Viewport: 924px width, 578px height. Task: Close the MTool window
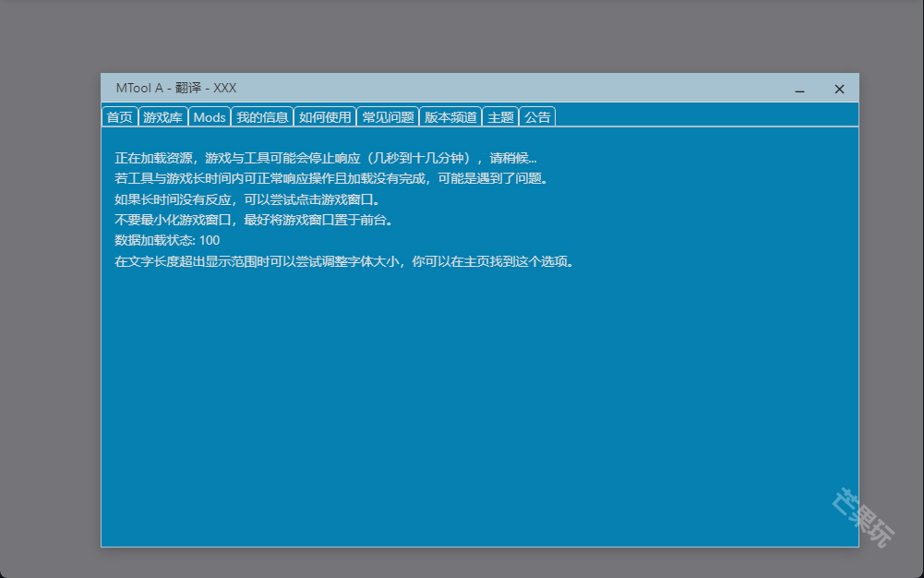[x=839, y=88]
